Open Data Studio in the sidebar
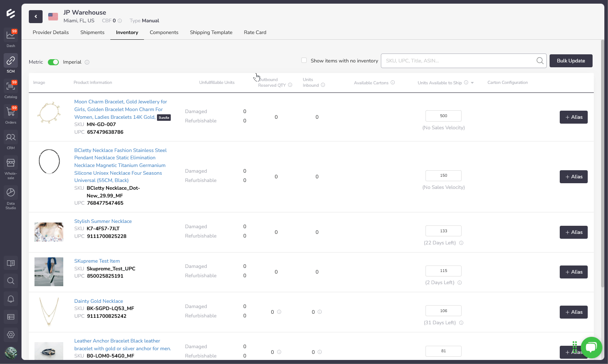608x364 pixels. click(11, 193)
